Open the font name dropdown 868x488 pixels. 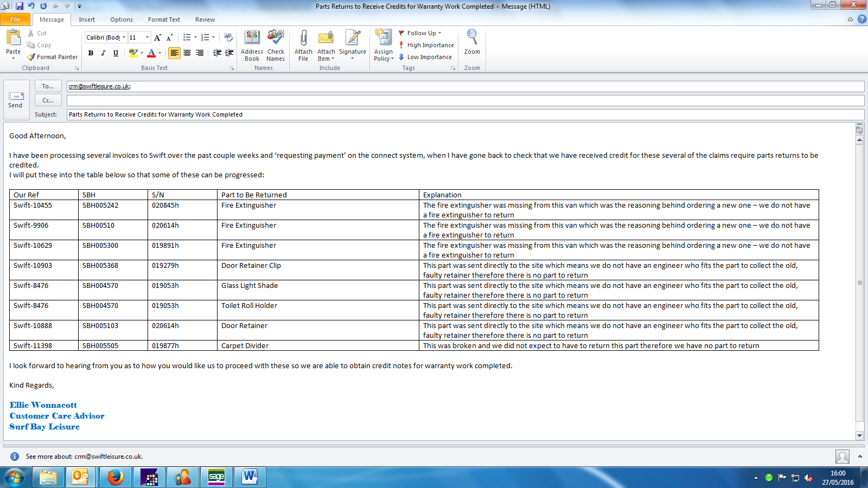coord(124,37)
